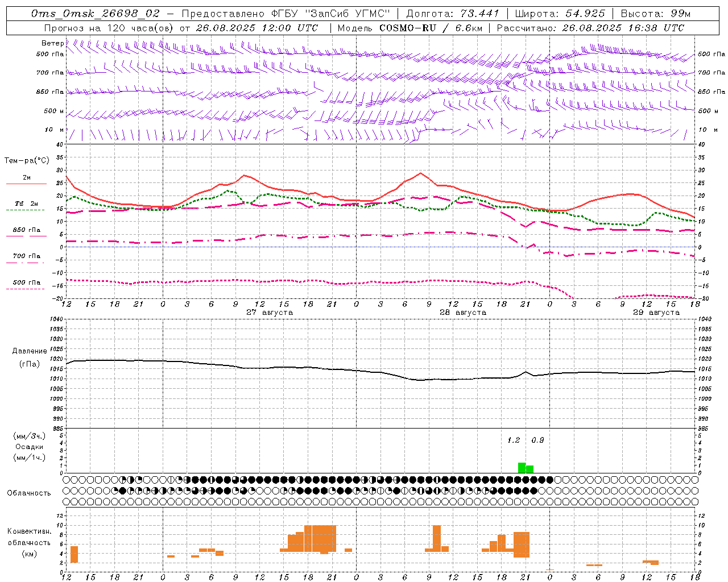Click the Тем-ра(°C) axis title

pyautogui.click(x=27, y=160)
